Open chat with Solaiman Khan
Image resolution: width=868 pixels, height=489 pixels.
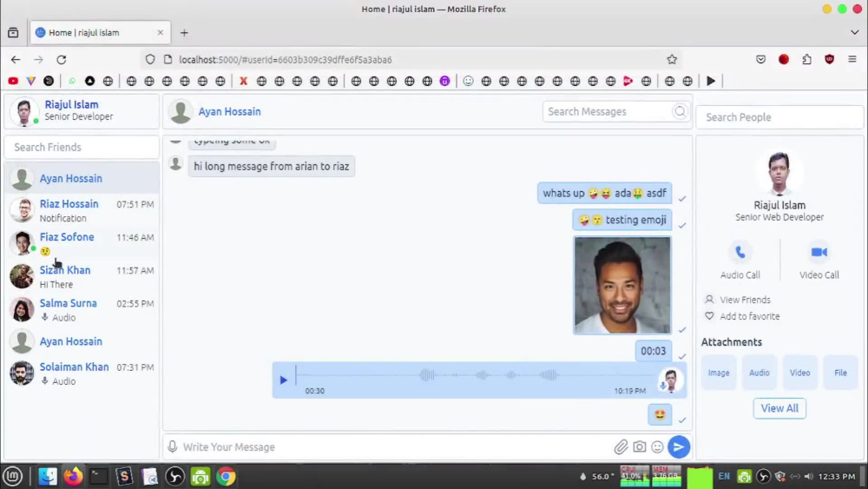(82, 373)
